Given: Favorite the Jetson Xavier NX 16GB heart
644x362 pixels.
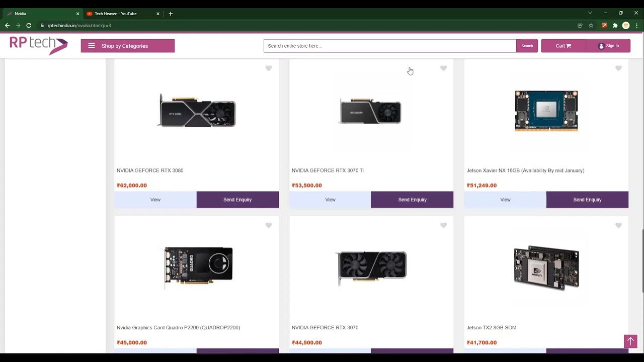Looking at the screenshot, I should click(618, 68).
